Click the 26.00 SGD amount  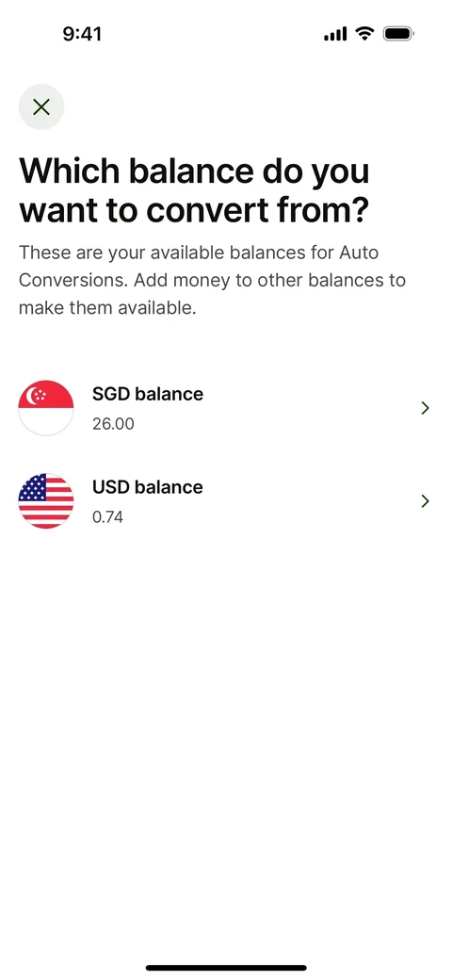coord(113,424)
